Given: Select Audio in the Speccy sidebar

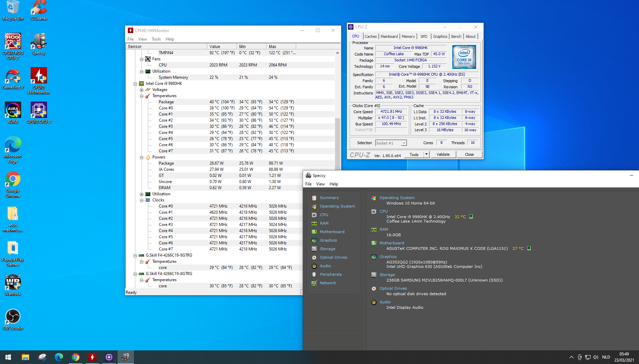Looking at the screenshot, I should (x=325, y=266).
